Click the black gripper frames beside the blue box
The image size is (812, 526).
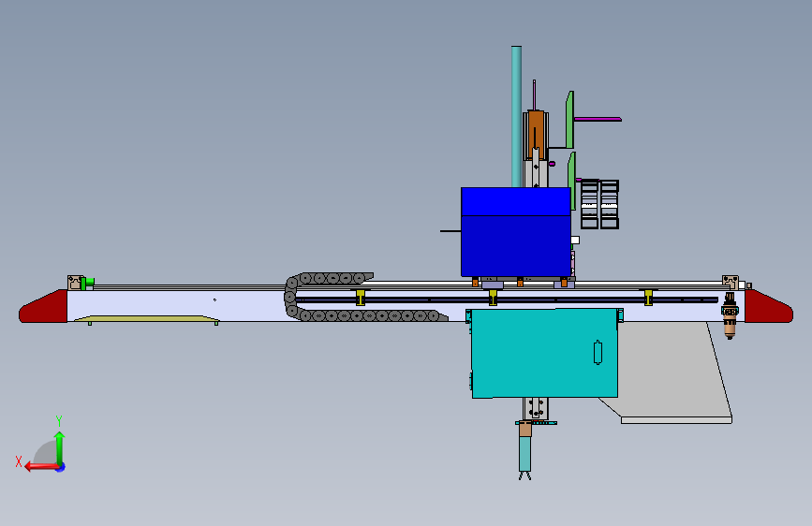[x=599, y=204]
